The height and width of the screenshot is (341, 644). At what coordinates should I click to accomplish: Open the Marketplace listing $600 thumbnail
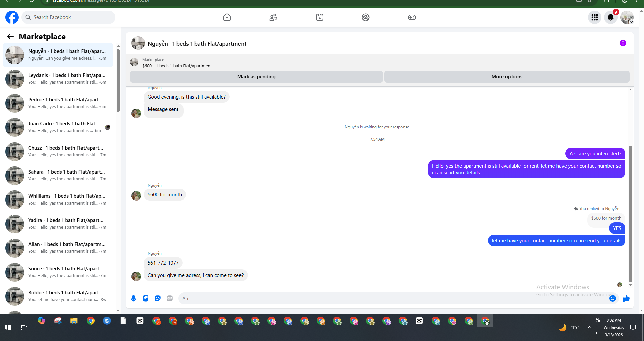134,62
